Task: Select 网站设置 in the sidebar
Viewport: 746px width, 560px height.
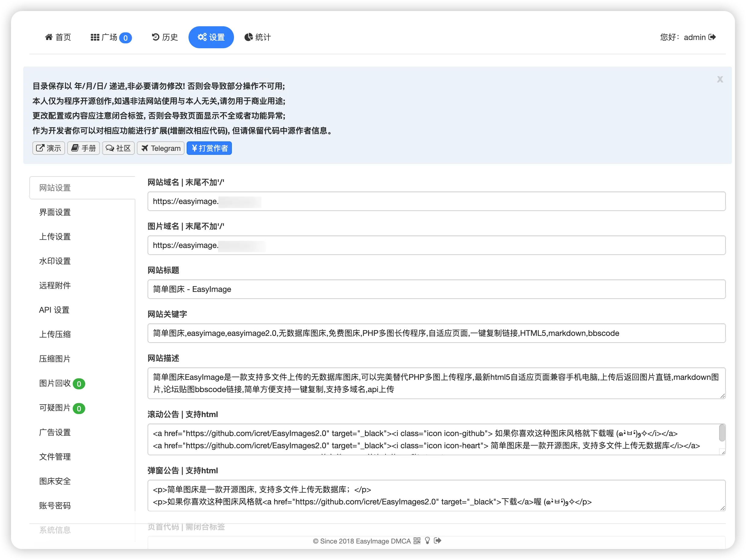Action: click(82, 188)
